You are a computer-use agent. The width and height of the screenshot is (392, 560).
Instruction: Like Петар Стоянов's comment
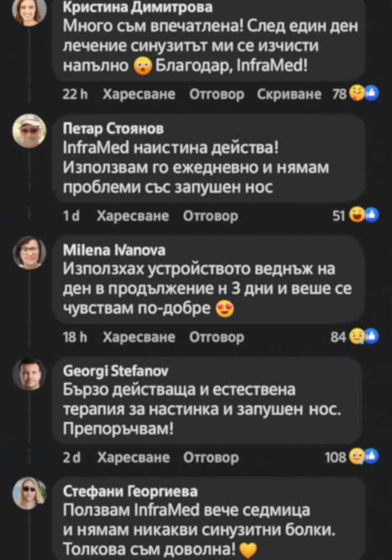pyautogui.click(x=133, y=216)
